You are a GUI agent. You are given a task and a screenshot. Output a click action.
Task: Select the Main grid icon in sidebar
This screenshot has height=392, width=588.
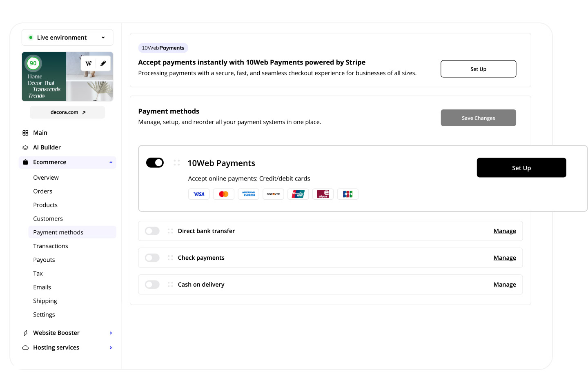point(25,132)
